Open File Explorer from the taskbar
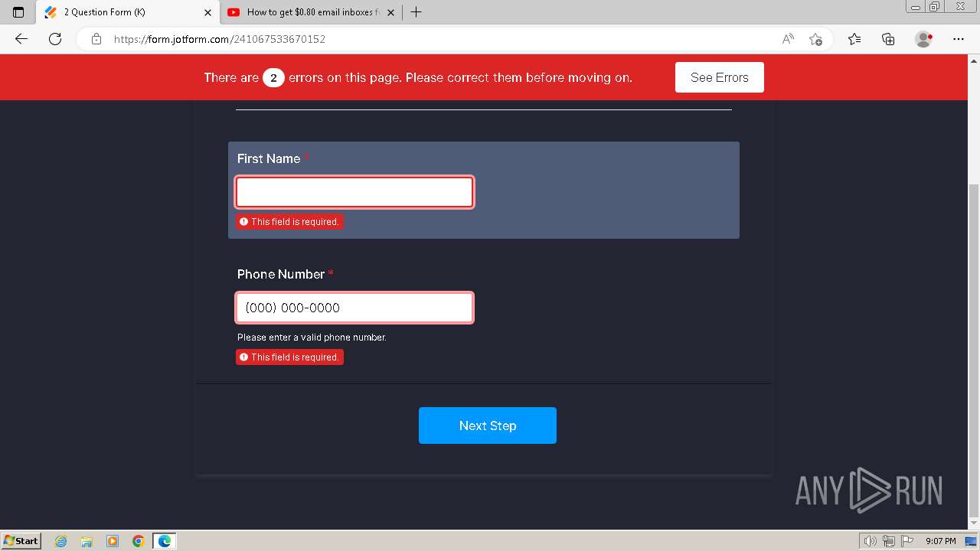The image size is (980, 551). (x=87, y=541)
